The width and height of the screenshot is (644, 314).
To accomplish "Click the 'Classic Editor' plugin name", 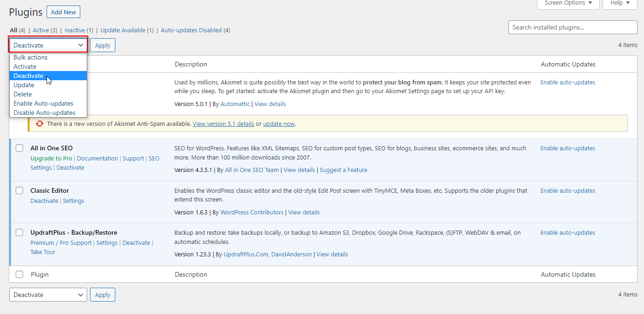I will (x=50, y=191).
